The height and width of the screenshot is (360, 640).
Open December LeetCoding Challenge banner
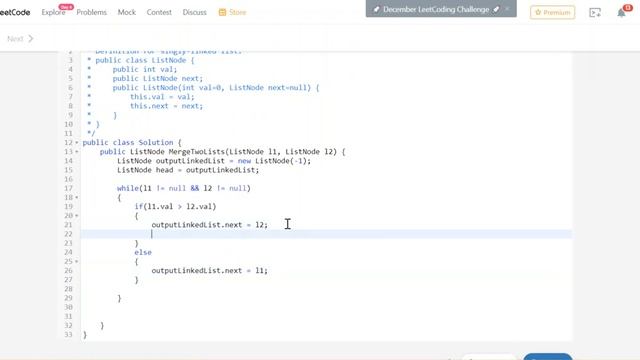tap(436, 9)
